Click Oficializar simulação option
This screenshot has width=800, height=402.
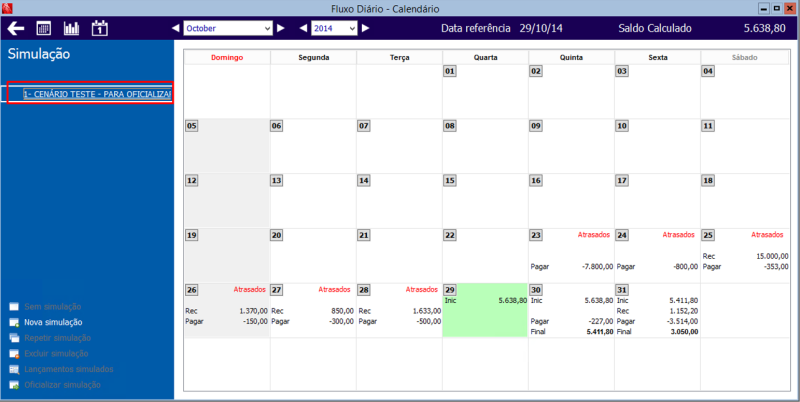point(62,385)
